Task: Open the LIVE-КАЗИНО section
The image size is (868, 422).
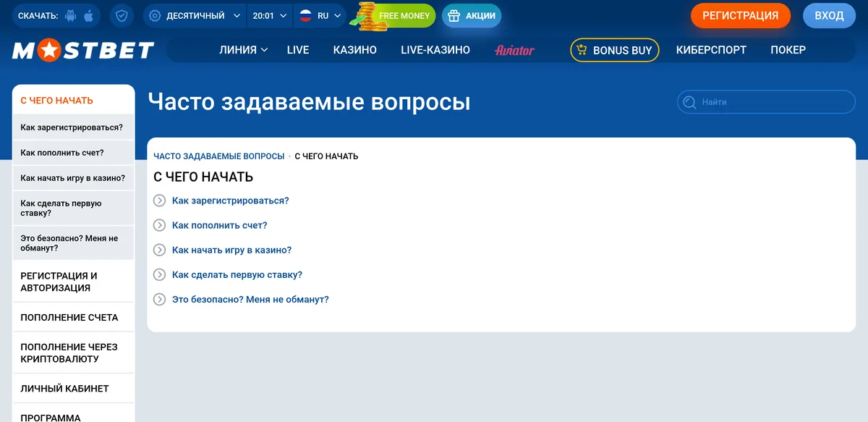Action: pos(435,50)
